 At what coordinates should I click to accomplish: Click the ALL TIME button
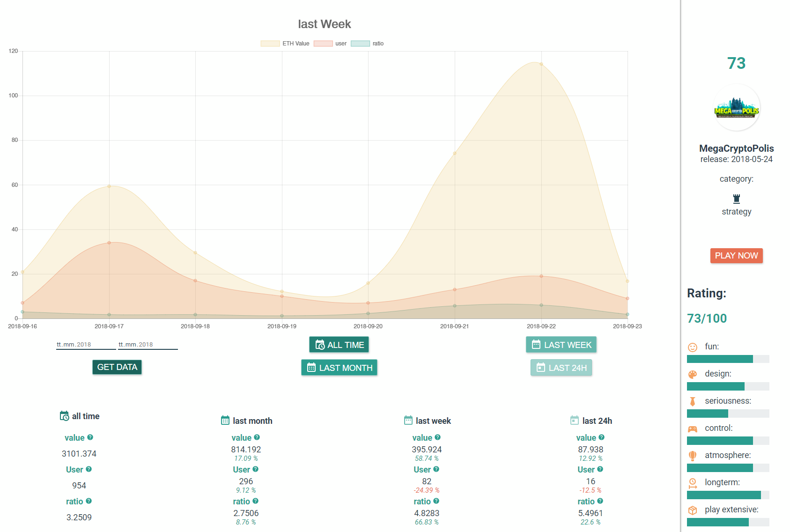[x=339, y=345]
